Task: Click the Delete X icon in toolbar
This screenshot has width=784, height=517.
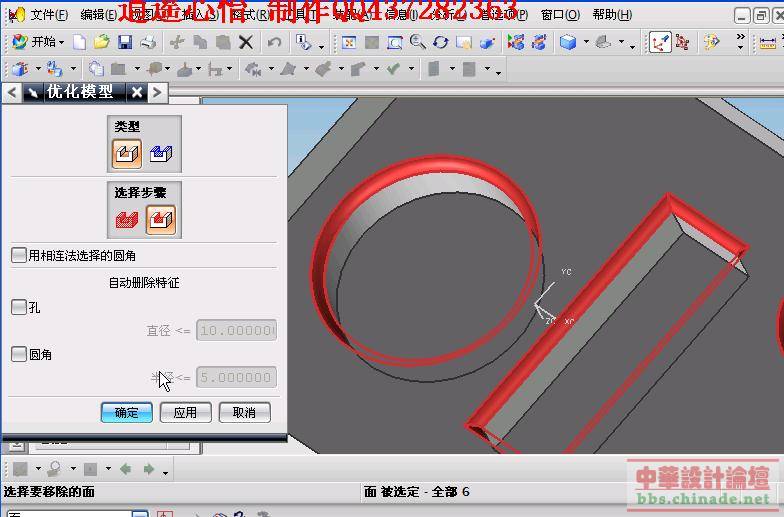Action: coord(246,43)
